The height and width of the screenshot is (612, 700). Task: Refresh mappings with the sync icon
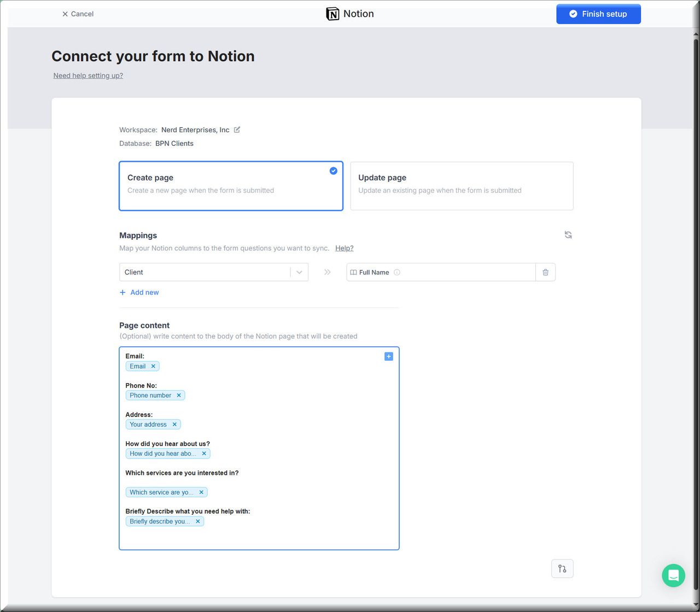(x=568, y=235)
